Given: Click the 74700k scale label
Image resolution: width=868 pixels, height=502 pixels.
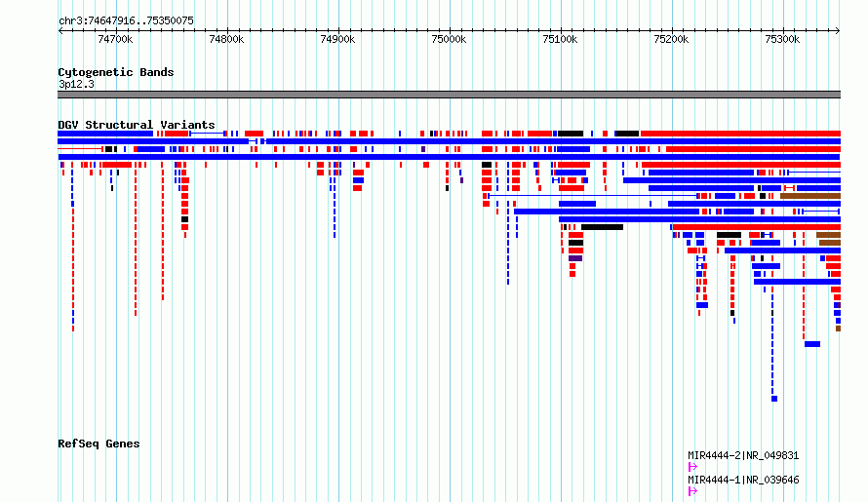Looking at the screenshot, I should coord(115,39).
